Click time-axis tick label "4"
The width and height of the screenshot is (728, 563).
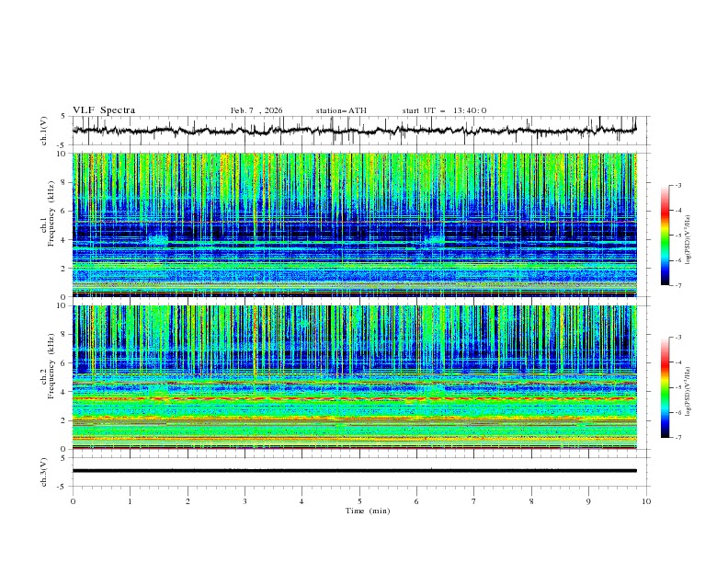coord(301,501)
